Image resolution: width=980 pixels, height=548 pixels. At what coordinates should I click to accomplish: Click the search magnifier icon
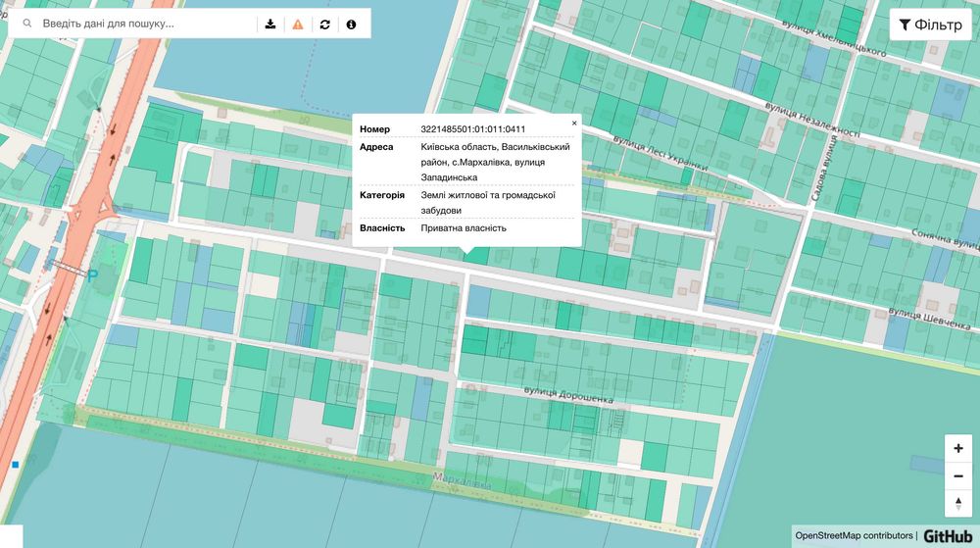[x=27, y=24]
